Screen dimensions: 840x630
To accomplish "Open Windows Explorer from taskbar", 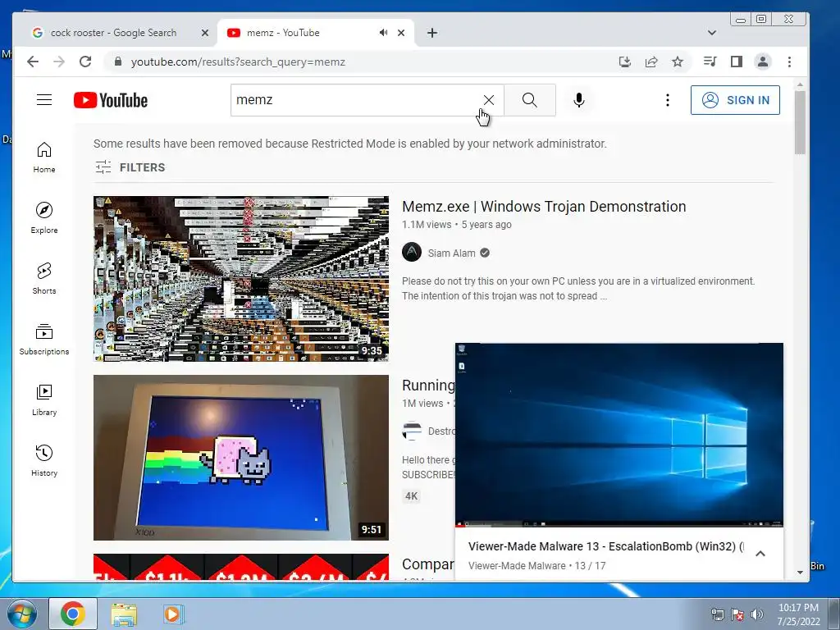I will point(124,614).
